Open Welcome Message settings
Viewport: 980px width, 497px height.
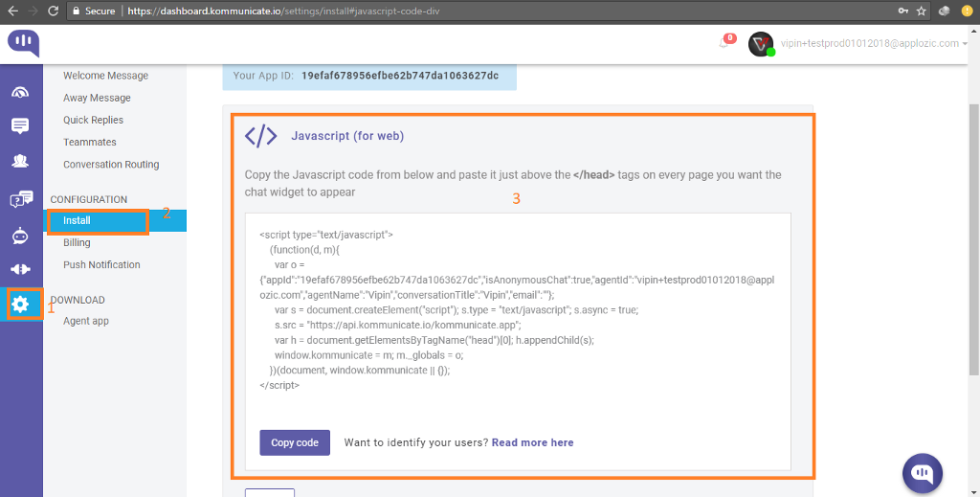105,76
